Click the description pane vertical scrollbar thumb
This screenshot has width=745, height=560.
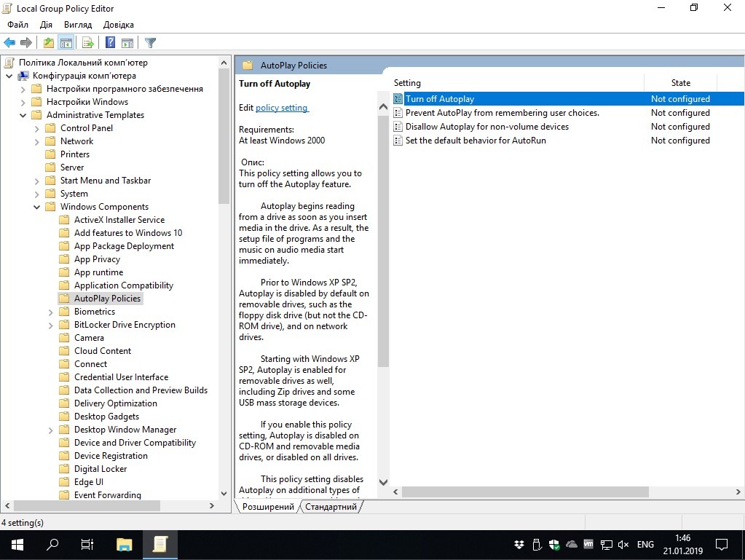[383, 233]
